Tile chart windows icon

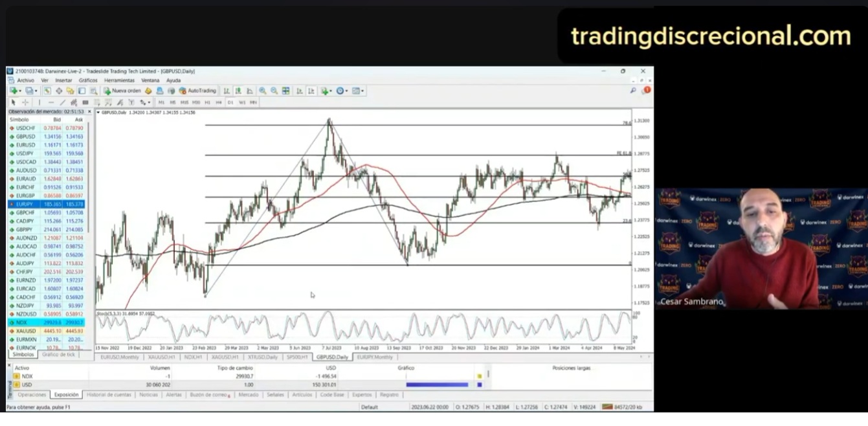tap(285, 91)
